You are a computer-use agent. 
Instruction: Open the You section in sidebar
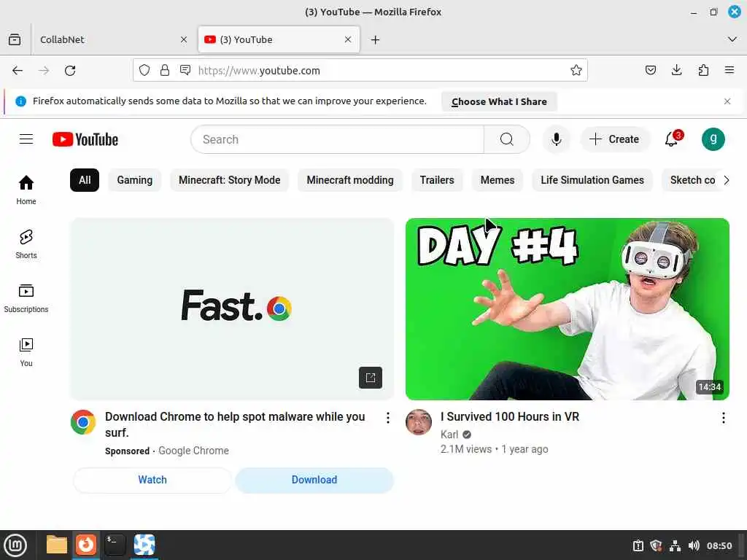pyautogui.click(x=26, y=352)
